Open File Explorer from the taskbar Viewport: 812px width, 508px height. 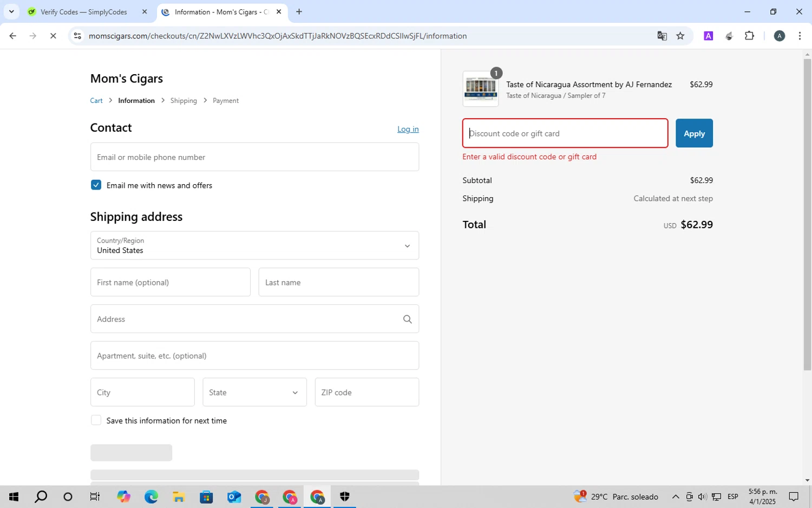point(179,497)
